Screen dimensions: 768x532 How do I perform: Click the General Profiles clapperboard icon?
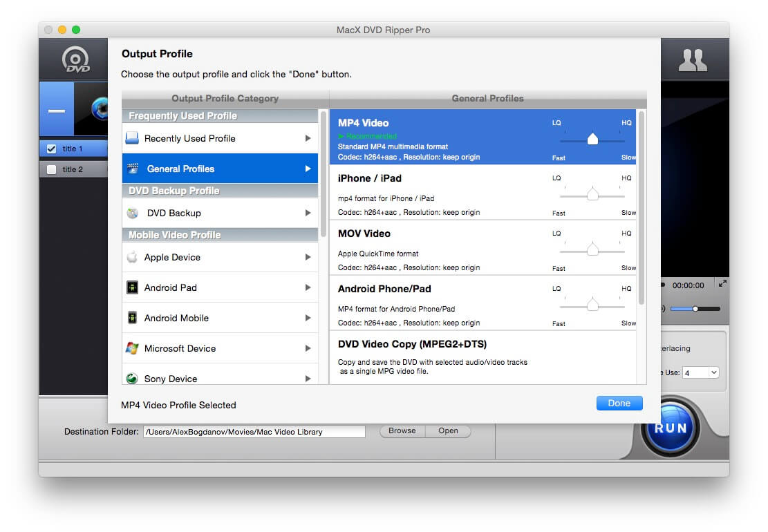133,169
